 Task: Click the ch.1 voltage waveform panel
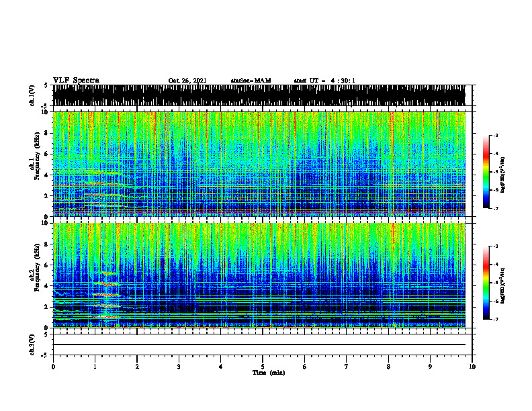click(259, 95)
